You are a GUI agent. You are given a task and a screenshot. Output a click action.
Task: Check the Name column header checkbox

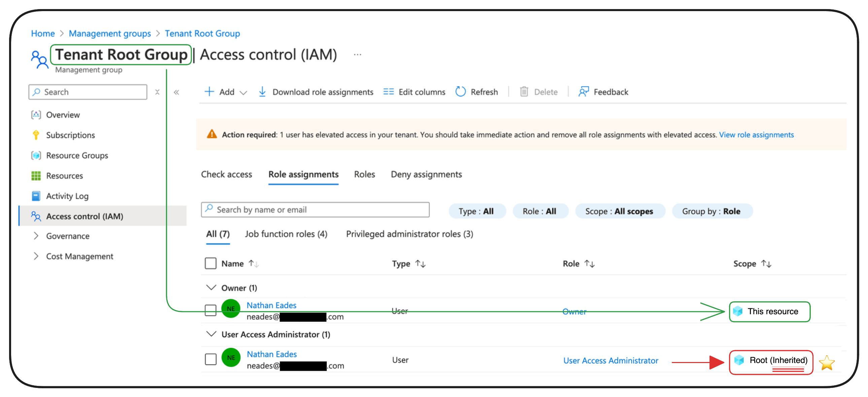[210, 263]
